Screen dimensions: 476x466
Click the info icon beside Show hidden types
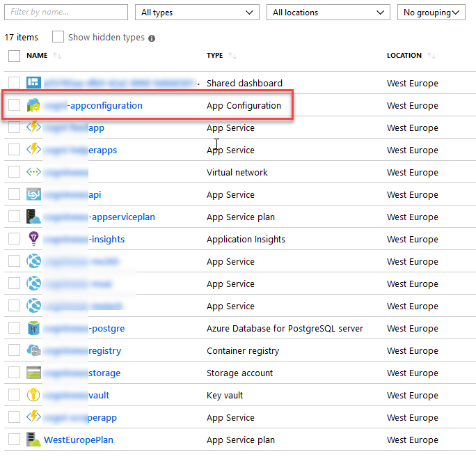click(x=152, y=38)
